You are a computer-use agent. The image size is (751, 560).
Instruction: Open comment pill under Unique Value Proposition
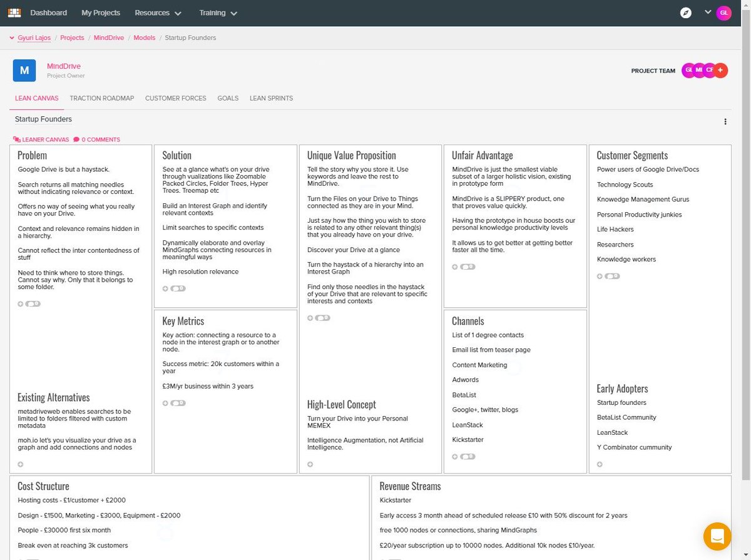point(324,318)
